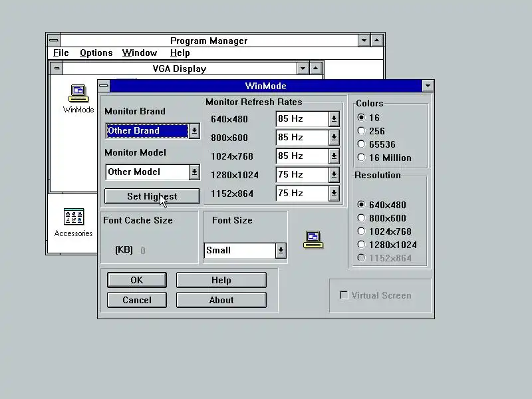The image size is (532, 399).
Task: Maximize the VGA Display group window
Action: pos(315,68)
